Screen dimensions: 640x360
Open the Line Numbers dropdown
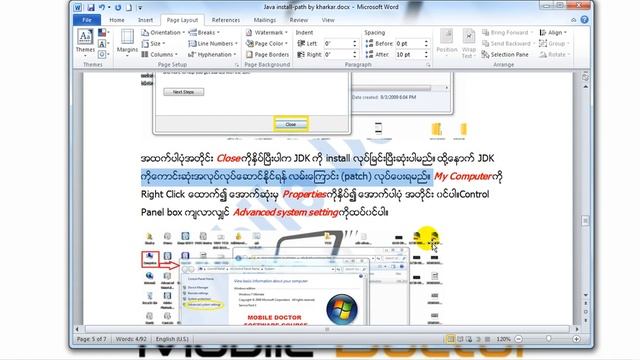213,44
